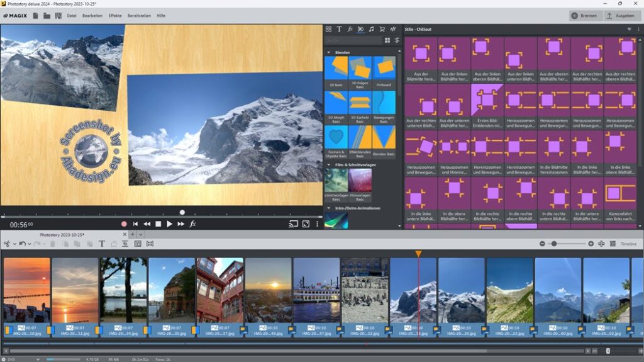Click the cast to external display icon

click(293, 224)
